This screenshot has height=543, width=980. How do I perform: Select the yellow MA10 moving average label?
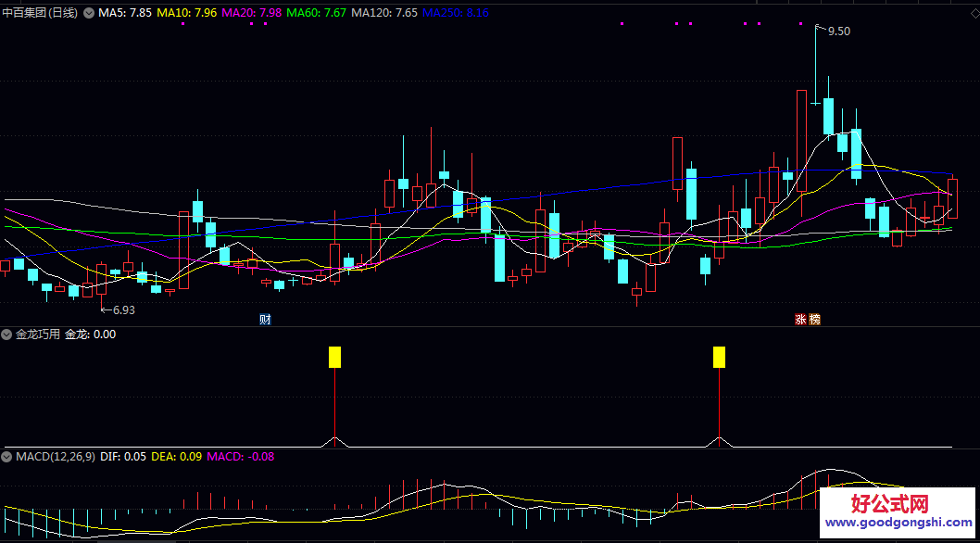(187, 14)
